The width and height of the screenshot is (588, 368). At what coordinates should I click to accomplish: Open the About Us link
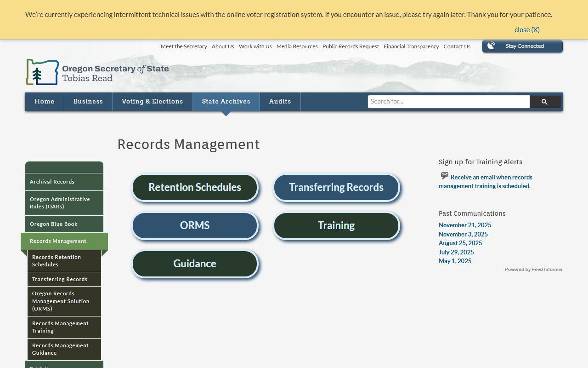pos(223,46)
